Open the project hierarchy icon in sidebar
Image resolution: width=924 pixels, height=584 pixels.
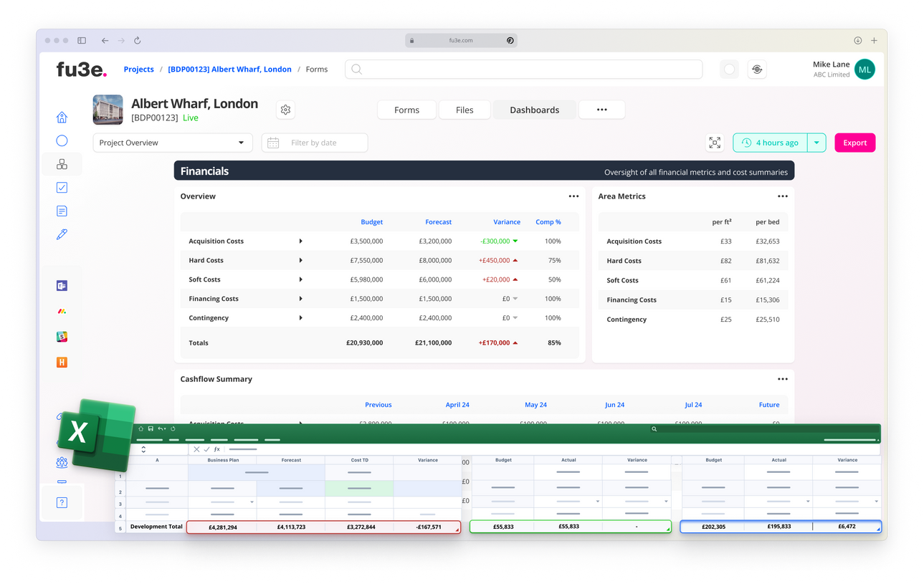point(62,164)
